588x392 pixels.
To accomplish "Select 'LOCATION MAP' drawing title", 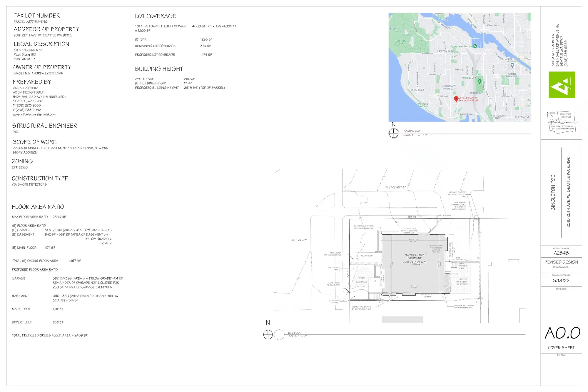I will (411, 131).
